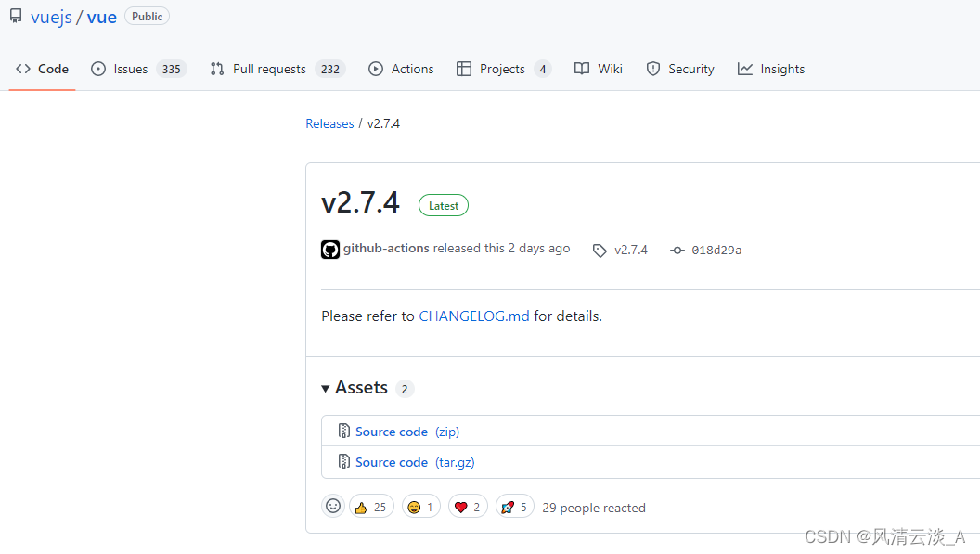Click the Assets heading
Screen dimensions: 980x554
tap(361, 388)
